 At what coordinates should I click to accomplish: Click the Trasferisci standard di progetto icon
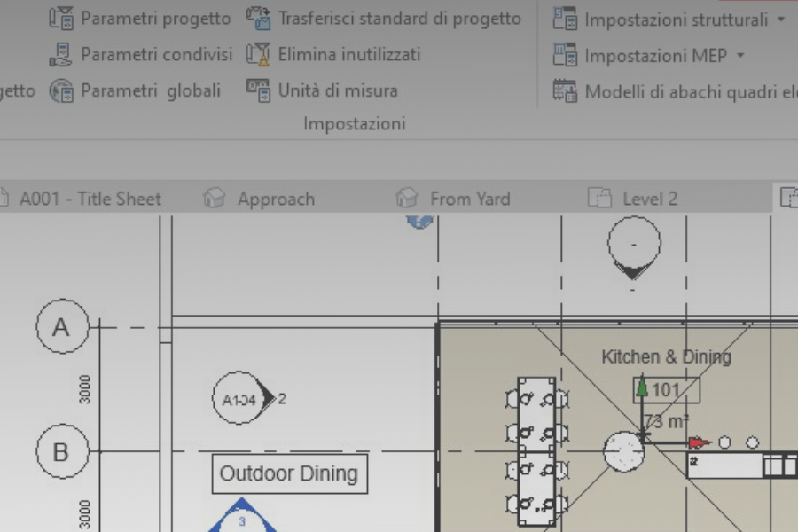[258, 17]
